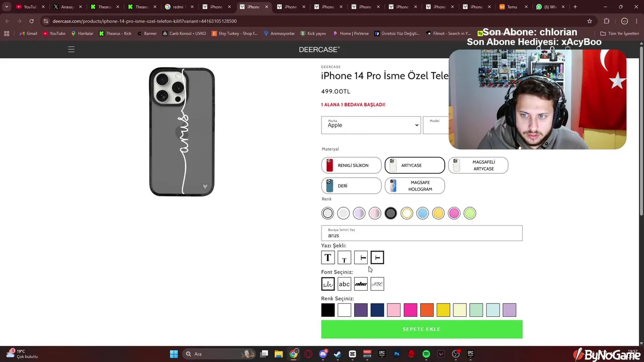Choose the bold italic font option

[x=361, y=284]
